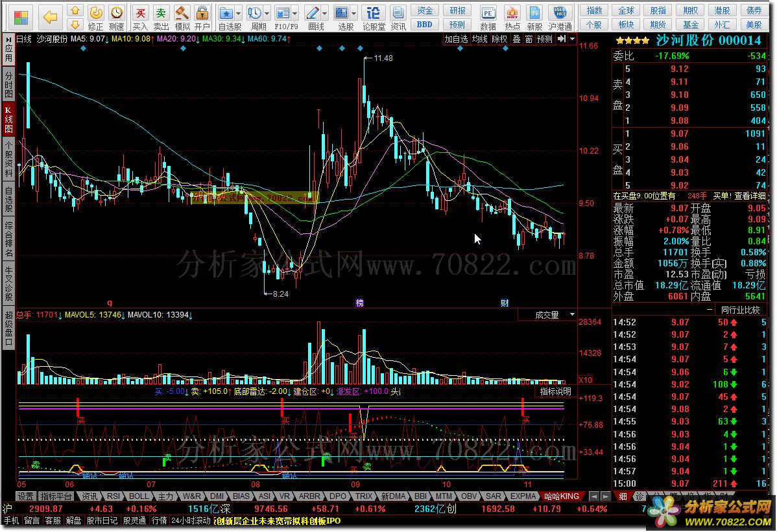777x532 pixels.
Task: Expand 周期 period dropdown arrow
Action: [267, 14]
